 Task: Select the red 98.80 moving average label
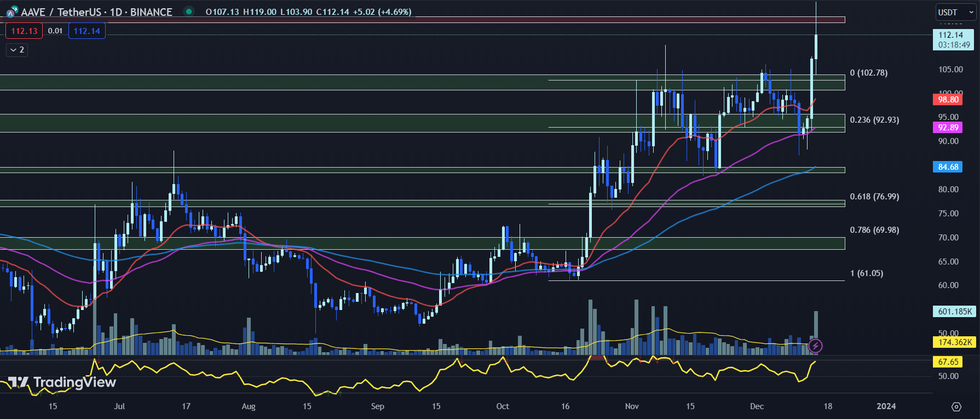coord(948,99)
